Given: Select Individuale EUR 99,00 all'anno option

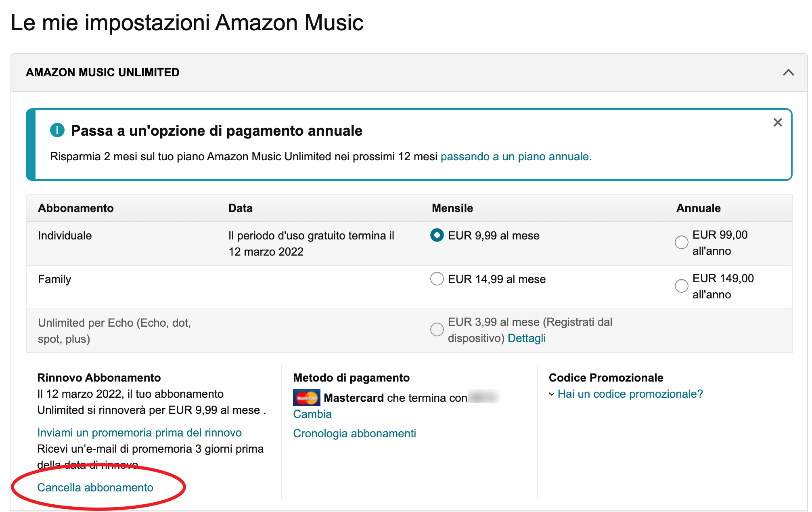Looking at the screenshot, I should click(x=682, y=242).
